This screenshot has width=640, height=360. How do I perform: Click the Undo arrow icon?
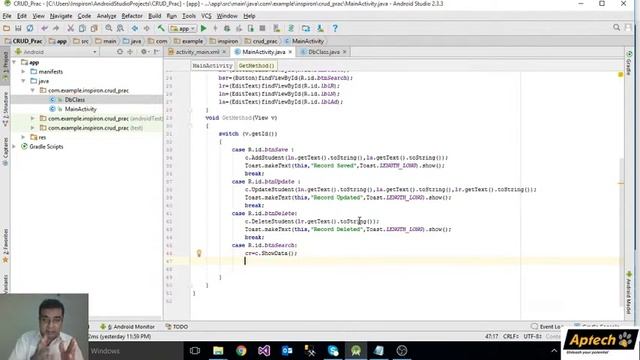coord(44,29)
